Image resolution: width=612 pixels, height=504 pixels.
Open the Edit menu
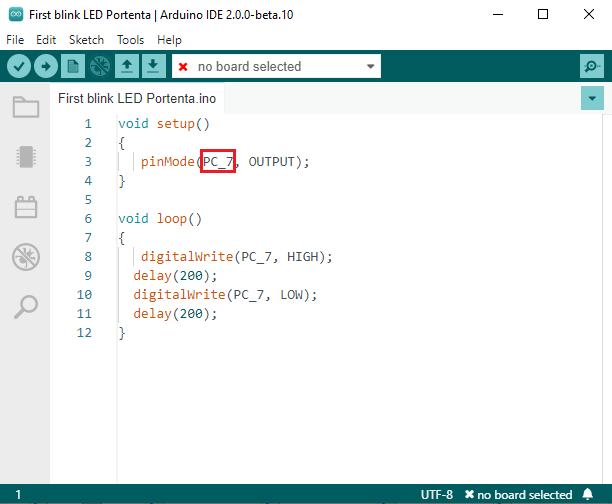(x=46, y=40)
